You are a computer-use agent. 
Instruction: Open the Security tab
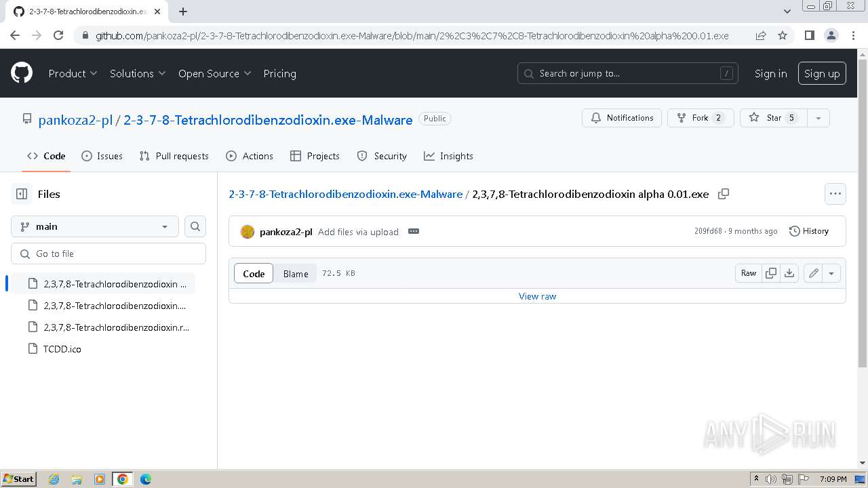point(382,156)
